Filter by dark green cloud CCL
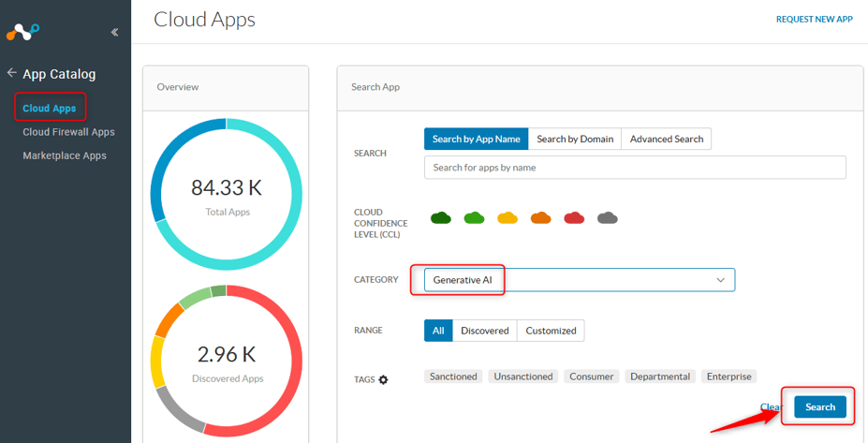868x443 pixels. click(441, 217)
